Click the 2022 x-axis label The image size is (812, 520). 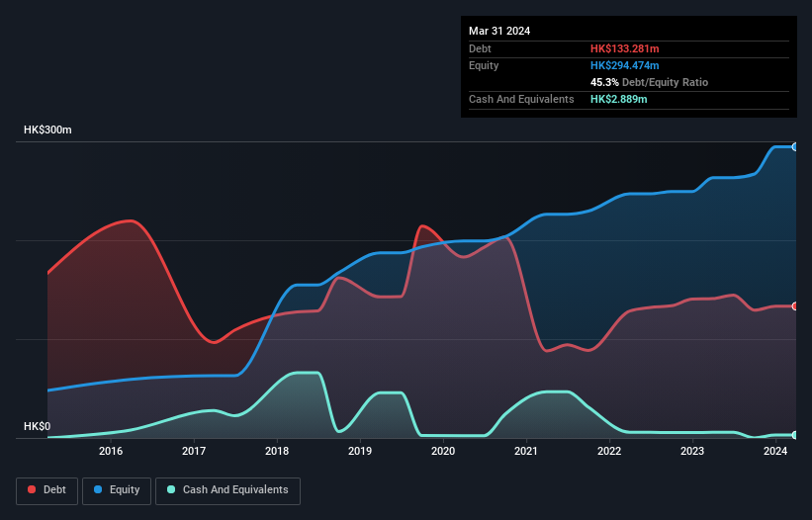(x=609, y=451)
